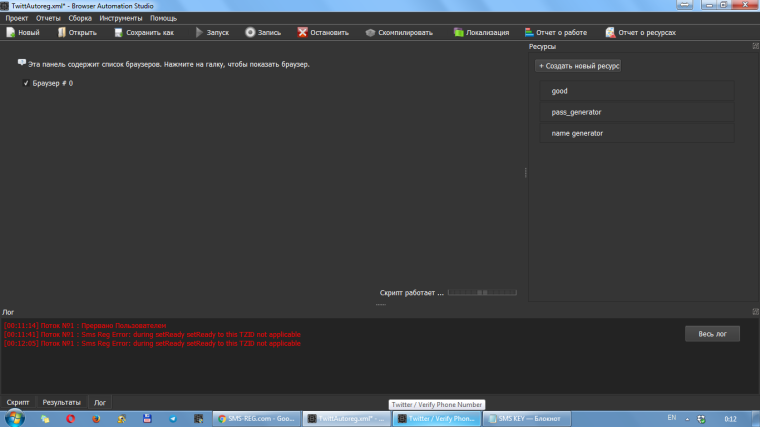Click the Запись (Record) icon
This screenshot has height=427, width=760.
tap(250, 32)
